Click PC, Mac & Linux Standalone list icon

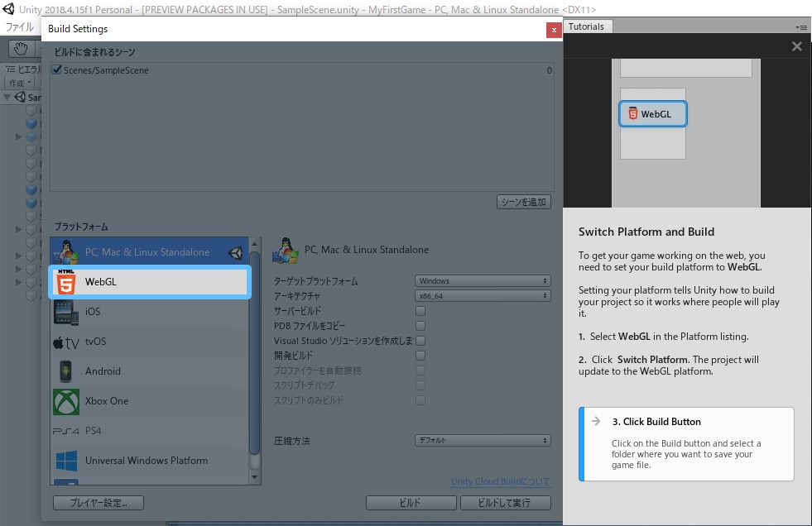click(65, 252)
